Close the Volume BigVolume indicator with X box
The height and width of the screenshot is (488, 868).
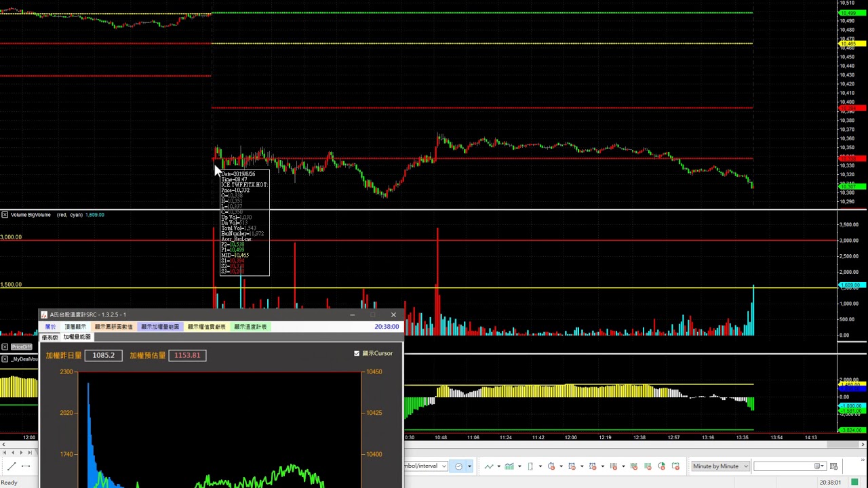5,215
